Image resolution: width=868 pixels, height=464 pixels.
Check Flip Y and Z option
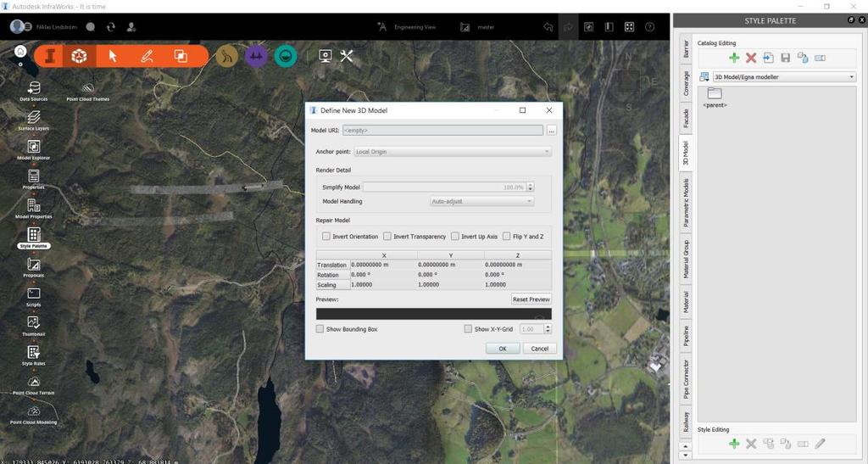507,237
